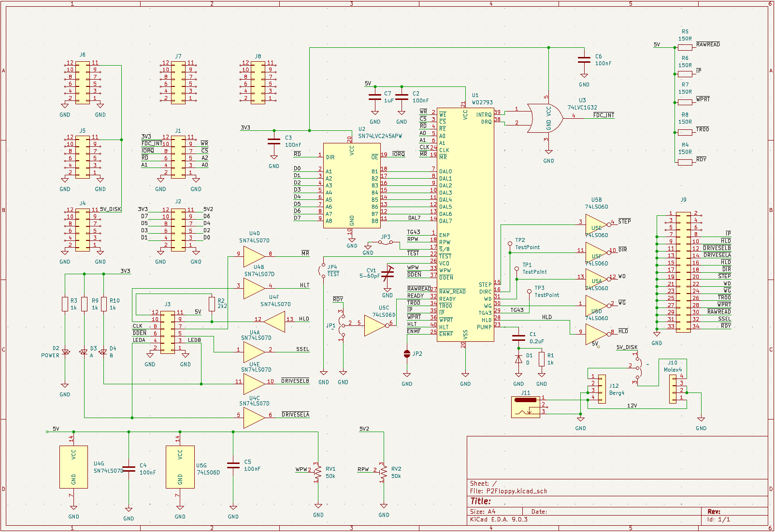Click the U5G 74LS06D power unit box
The width and height of the screenshot is (775, 532).
(x=180, y=467)
